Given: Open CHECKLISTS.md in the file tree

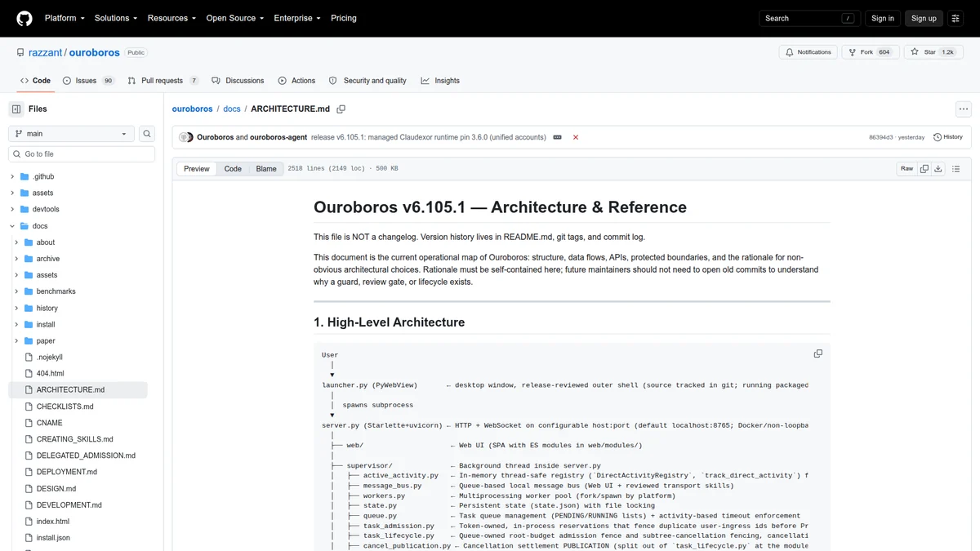Looking at the screenshot, I should 65,407.
